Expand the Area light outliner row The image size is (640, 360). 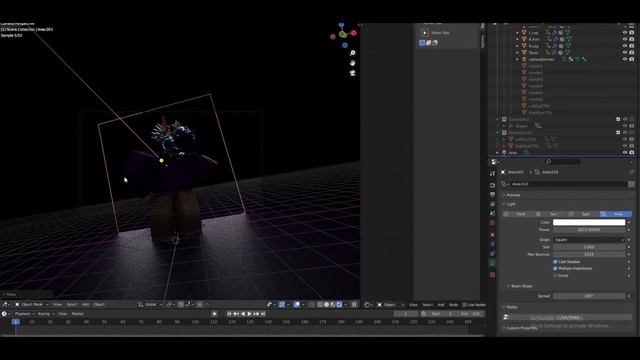[x=498, y=153]
